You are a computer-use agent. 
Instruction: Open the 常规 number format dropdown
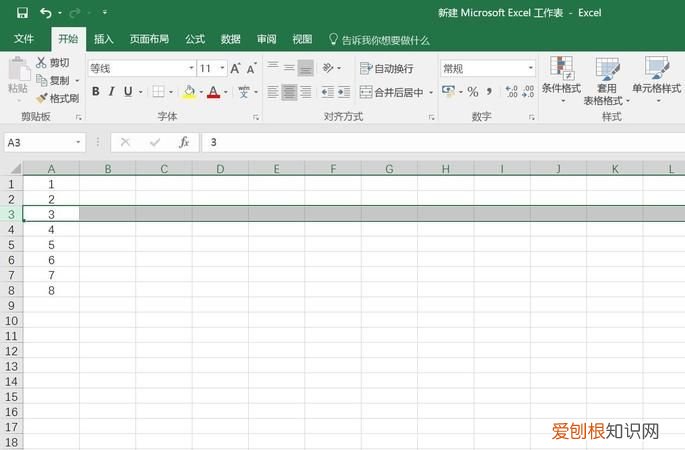(x=531, y=68)
